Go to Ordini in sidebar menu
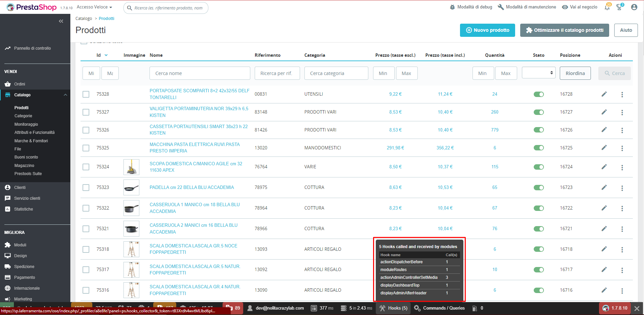Image resolution: width=644 pixels, height=315 pixels. click(20, 84)
